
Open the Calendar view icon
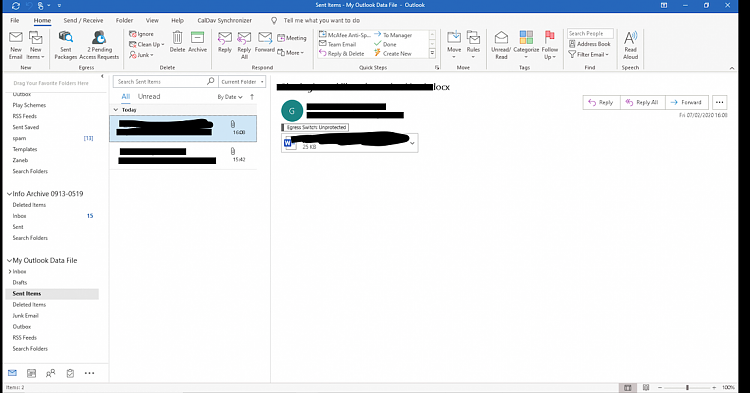tap(32, 373)
